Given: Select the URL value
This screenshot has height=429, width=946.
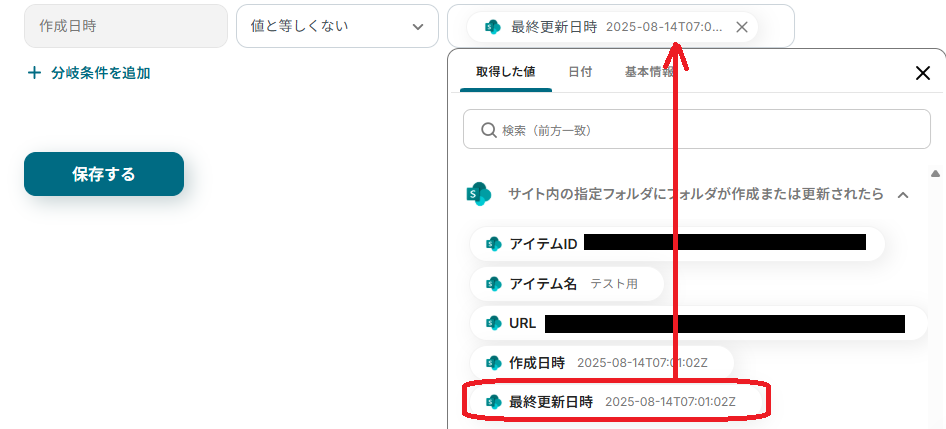Looking at the screenshot, I should [698, 323].
